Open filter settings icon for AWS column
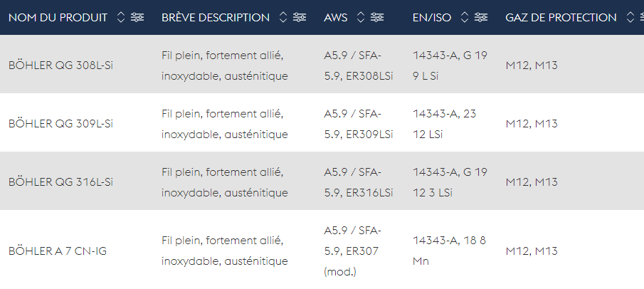 (380, 18)
